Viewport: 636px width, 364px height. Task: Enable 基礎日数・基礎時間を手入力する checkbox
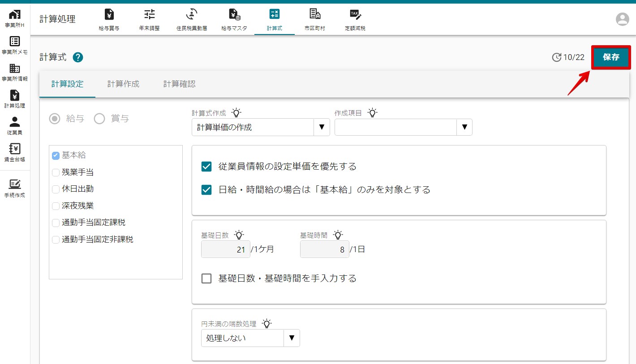(x=206, y=278)
